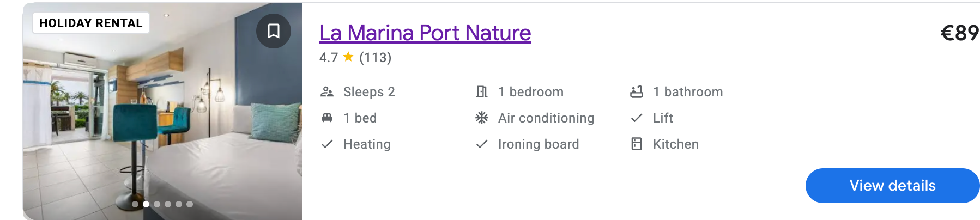Click the Ironing board checkmark icon
The height and width of the screenshot is (220, 980).
[482, 144]
